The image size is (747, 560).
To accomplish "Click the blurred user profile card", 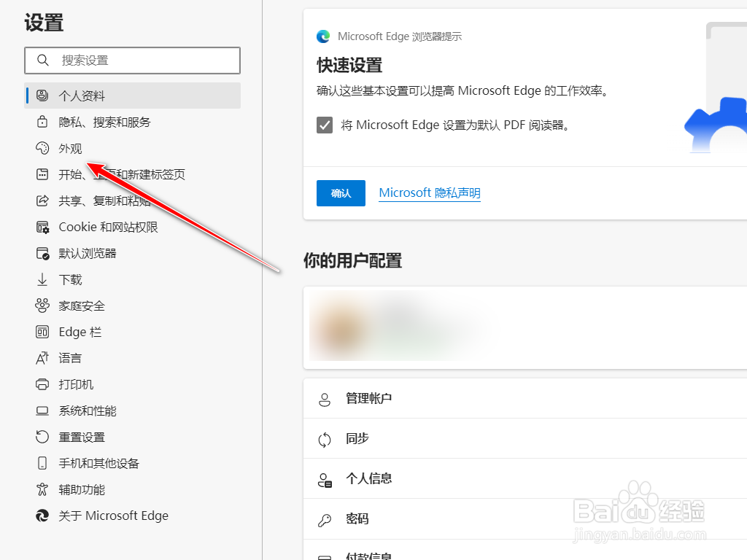I will pyautogui.click(x=525, y=327).
